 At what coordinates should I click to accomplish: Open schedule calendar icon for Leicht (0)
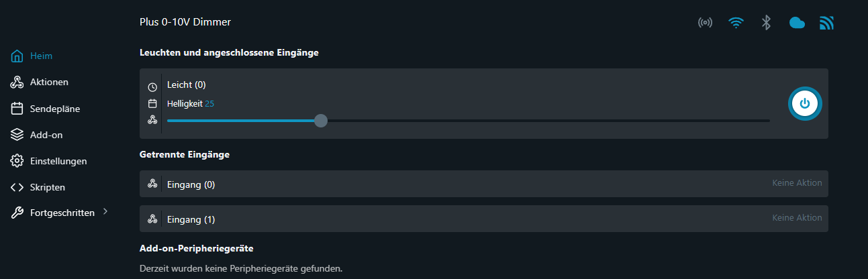pos(152,103)
